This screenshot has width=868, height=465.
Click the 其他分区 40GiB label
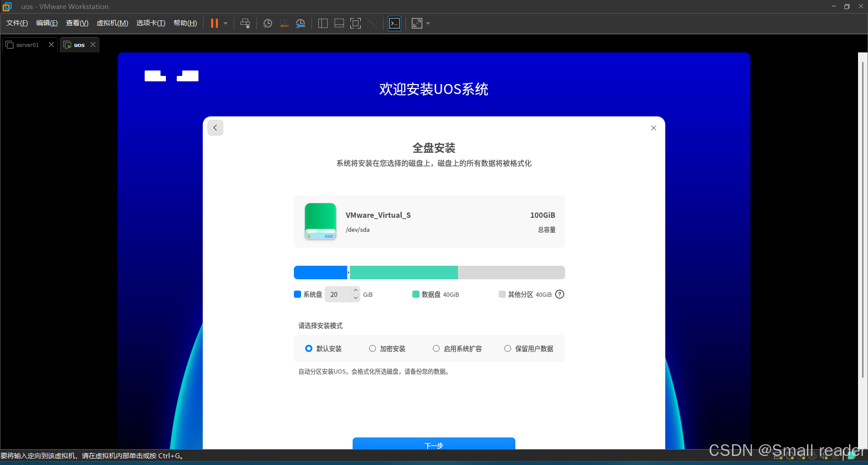pos(530,294)
